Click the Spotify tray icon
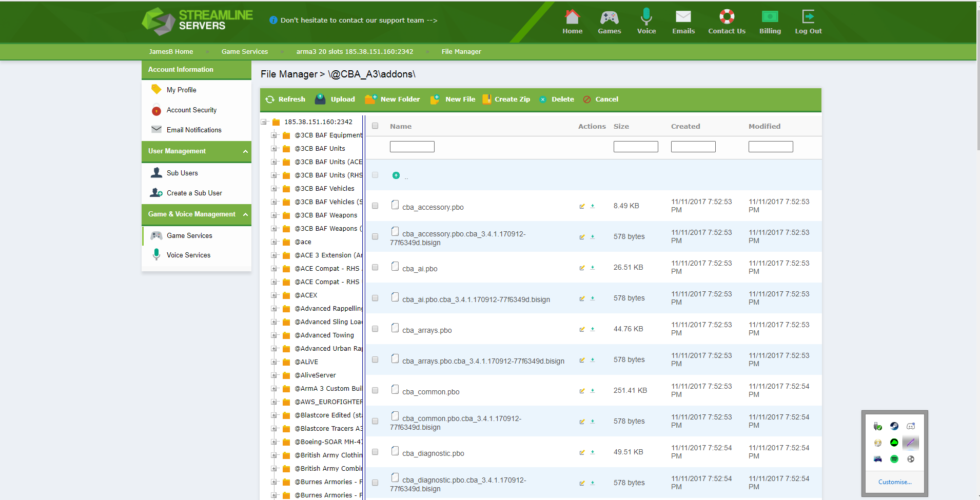Viewport: 980px width, 500px height. [x=894, y=459]
